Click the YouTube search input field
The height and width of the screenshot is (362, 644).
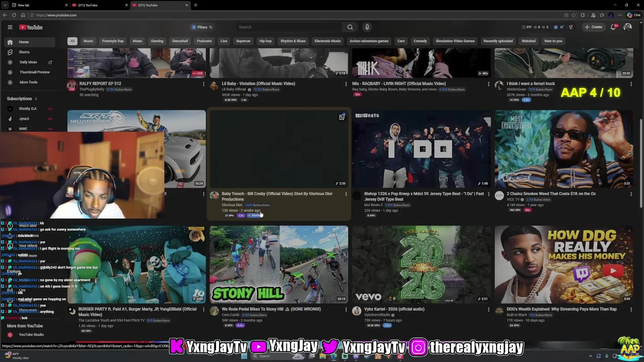pos(289,27)
